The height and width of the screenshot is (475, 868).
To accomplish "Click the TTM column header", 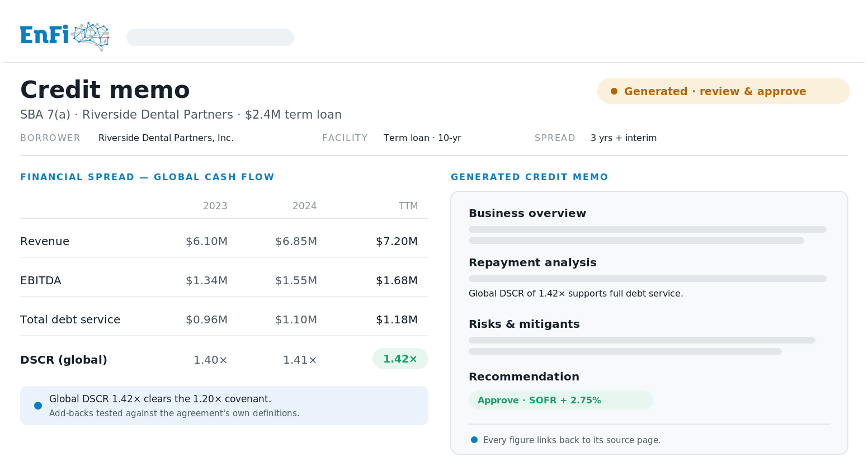I will click(408, 206).
